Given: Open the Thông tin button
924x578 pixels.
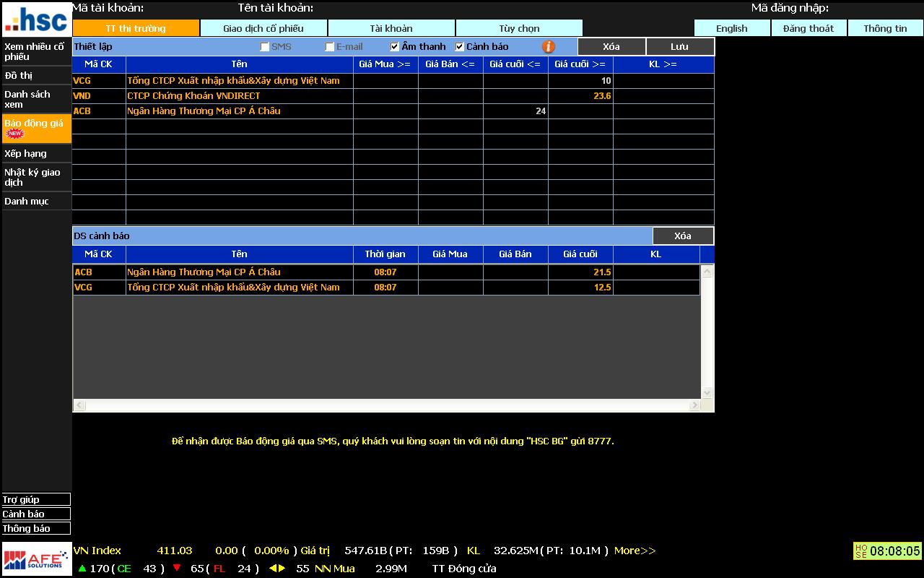Looking at the screenshot, I should tap(885, 28).
